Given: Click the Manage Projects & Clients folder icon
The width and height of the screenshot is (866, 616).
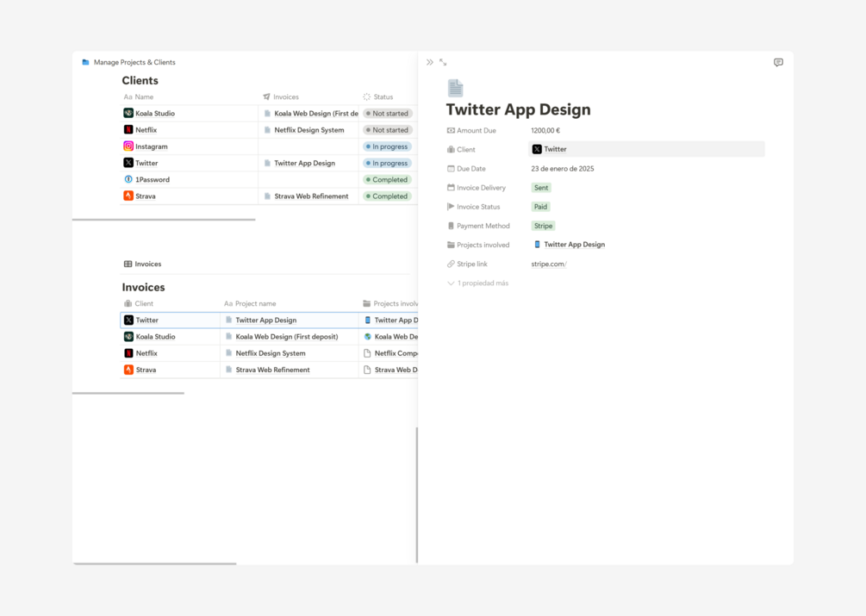Looking at the screenshot, I should pos(85,62).
